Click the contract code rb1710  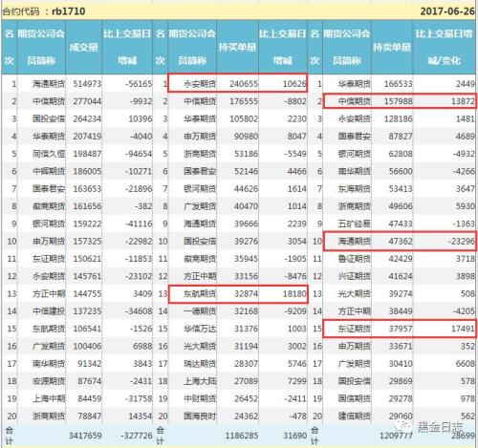click(x=68, y=11)
